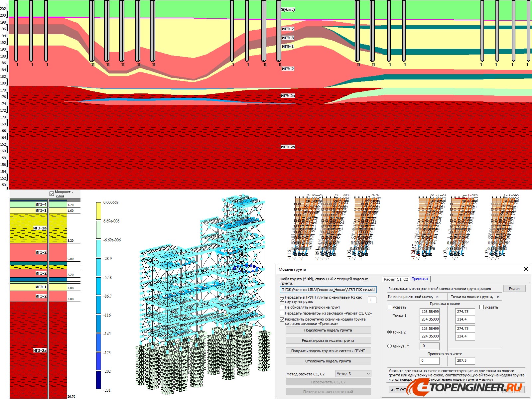The image size is (532, 399).
Task: Click the Пересчитать жесткости свай button
Action: click(x=328, y=392)
